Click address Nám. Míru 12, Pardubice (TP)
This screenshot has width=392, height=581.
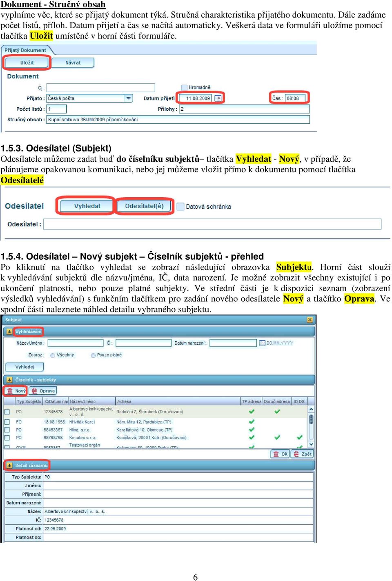[144, 422]
